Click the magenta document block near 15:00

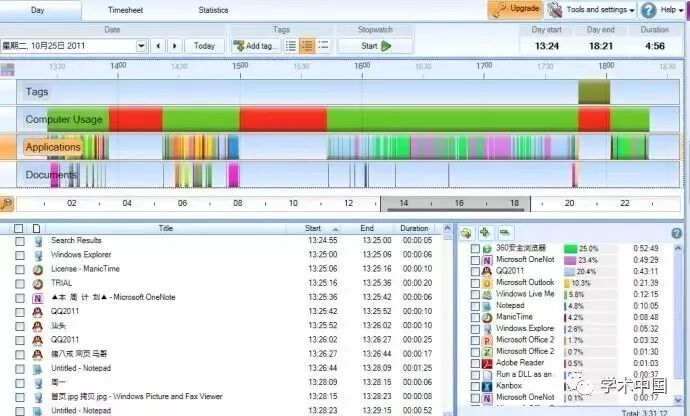pos(233,175)
